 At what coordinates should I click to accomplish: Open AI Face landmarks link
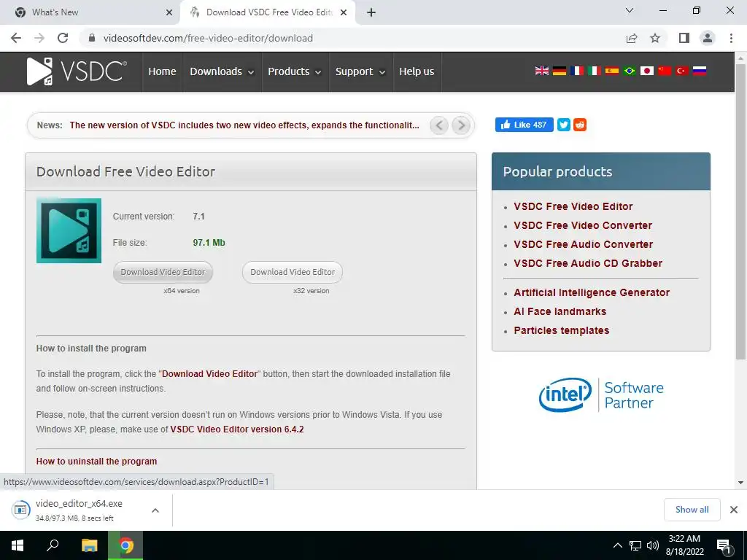pyautogui.click(x=560, y=311)
